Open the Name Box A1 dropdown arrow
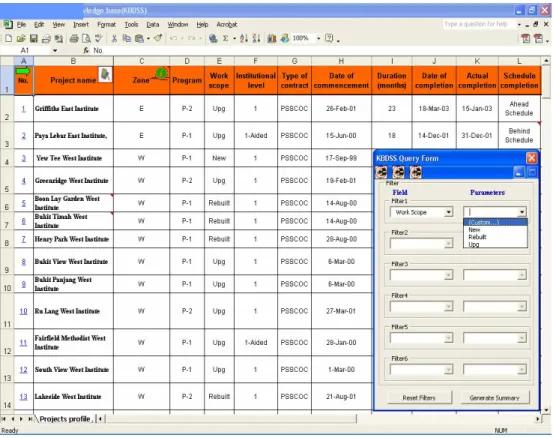 coord(55,50)
